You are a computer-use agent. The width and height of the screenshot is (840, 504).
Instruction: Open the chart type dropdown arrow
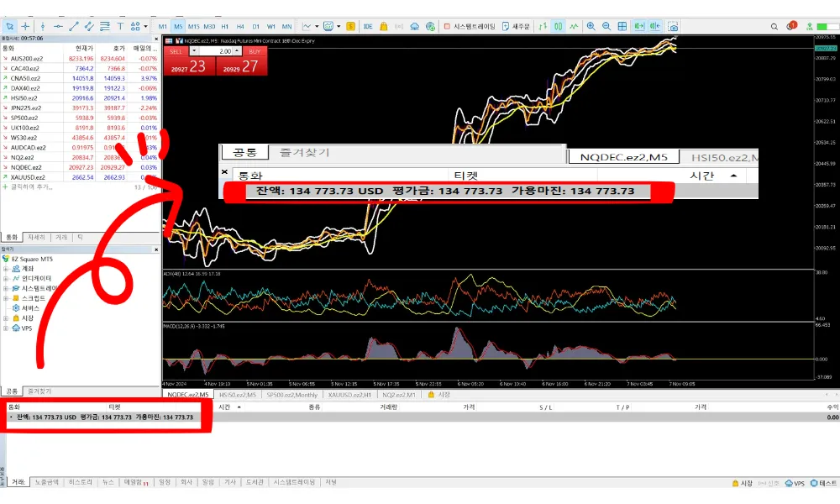click(317, 26)
